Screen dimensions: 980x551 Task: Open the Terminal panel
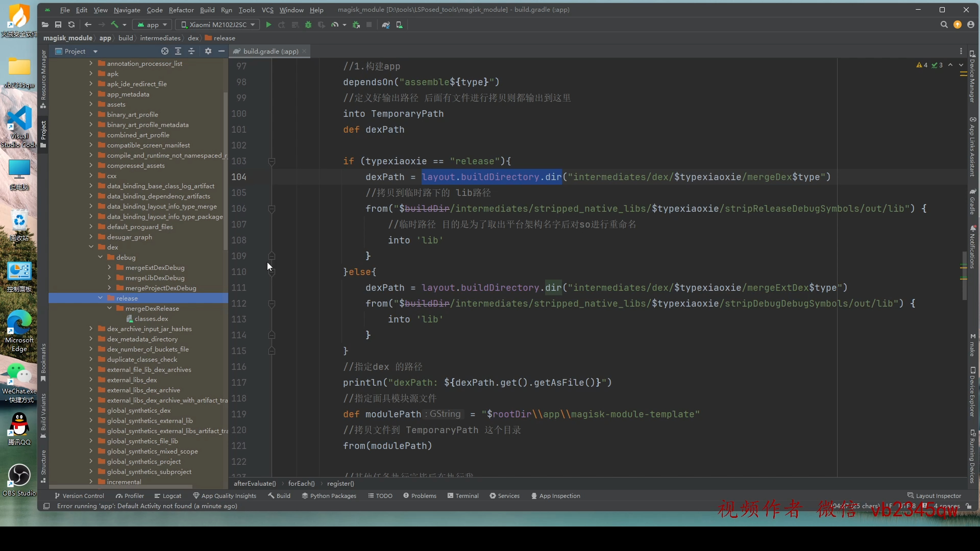(467, 496)
